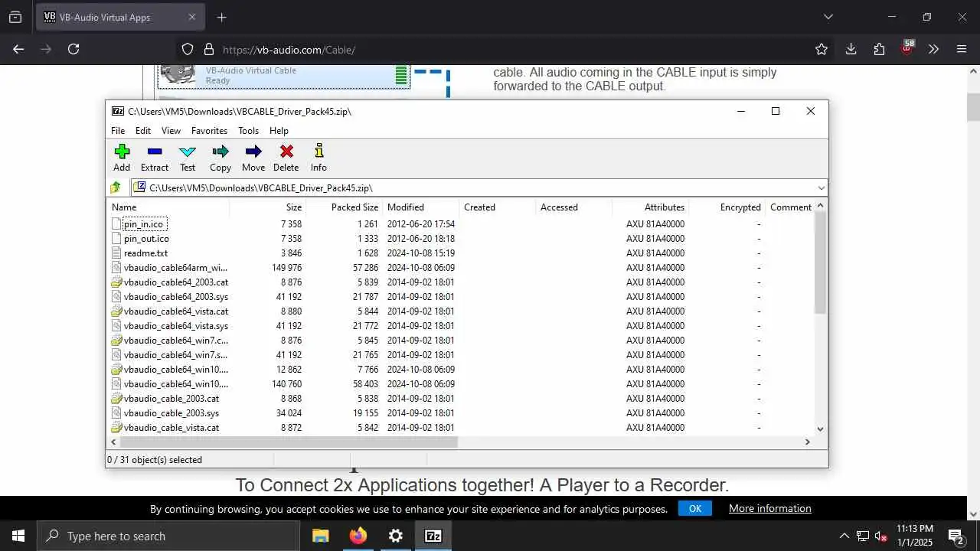Click the Firefox bookmark star icon
Screen dimensions: 980x551
(x=822, y=49)
